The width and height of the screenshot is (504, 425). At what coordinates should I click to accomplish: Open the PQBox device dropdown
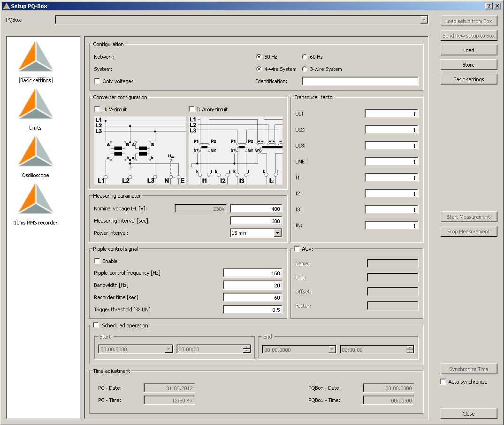pyautogui.click(x=424, y=20)
